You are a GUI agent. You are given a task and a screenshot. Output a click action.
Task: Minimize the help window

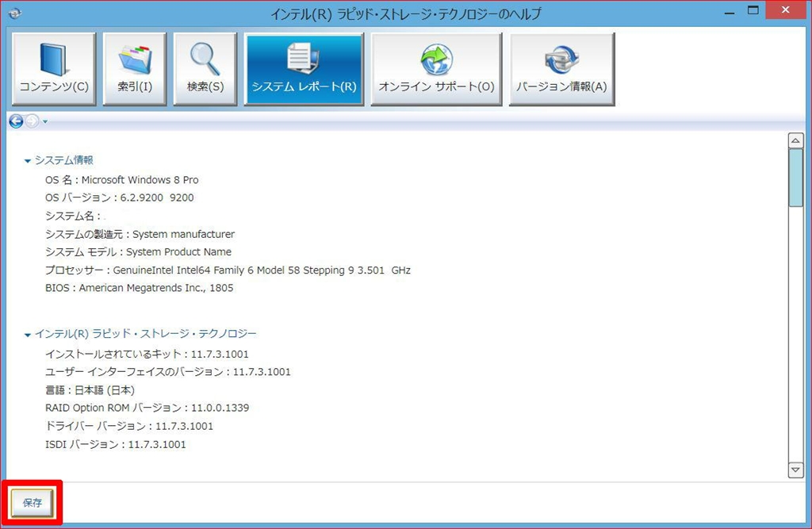pos(730,11)
